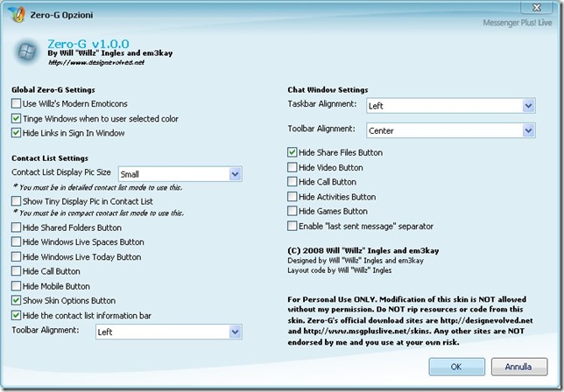This screenshot has height=392, width=564.
Task: Click the Messenger Plus icon in title bar
Action: (17, 14)
